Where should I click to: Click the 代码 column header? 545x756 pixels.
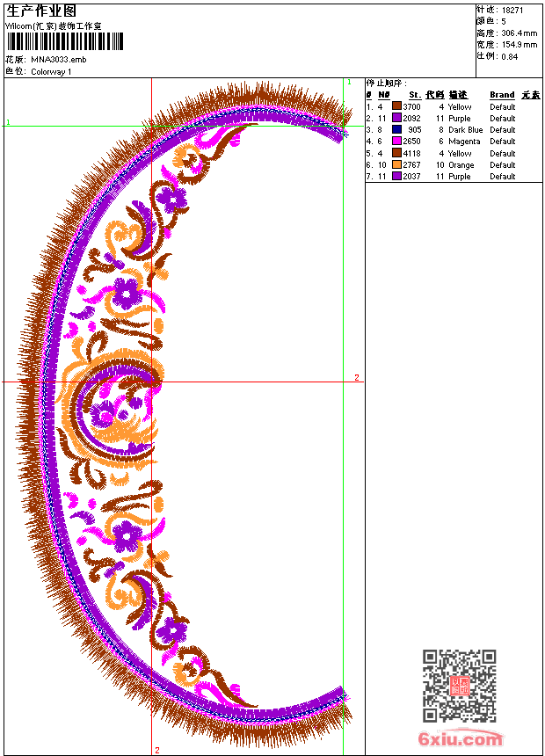click(434, 95)
